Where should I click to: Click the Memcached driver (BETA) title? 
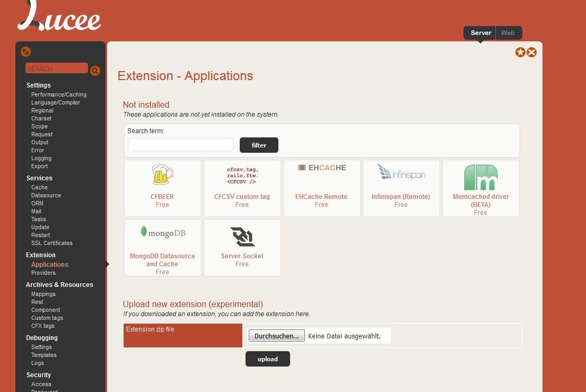point(480,201)
